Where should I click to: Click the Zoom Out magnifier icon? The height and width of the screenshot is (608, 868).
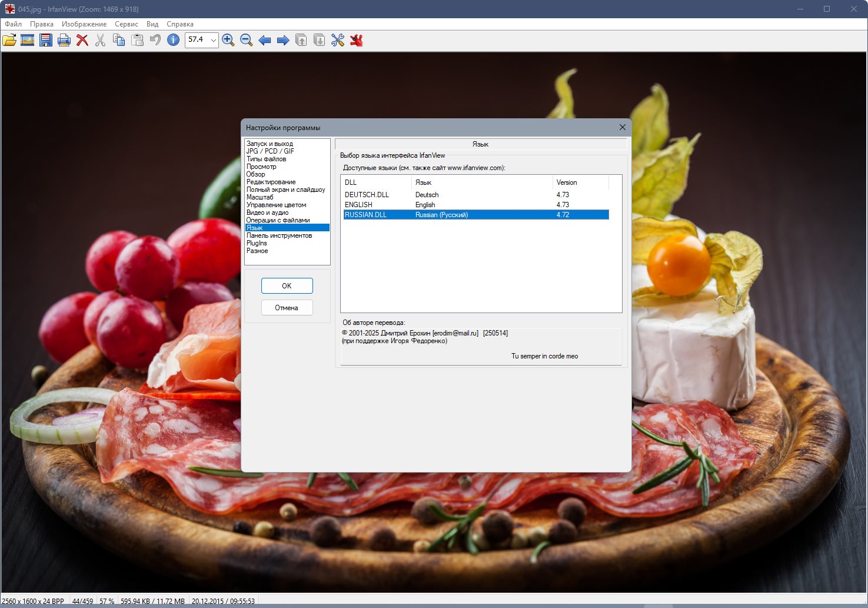pyautogui.click(x=247, y=40)
